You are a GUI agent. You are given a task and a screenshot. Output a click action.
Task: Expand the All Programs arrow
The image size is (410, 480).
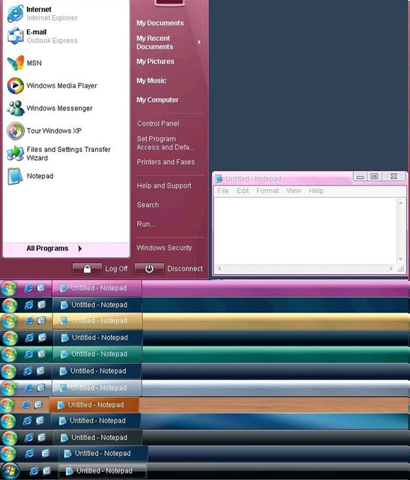point(80,248)
